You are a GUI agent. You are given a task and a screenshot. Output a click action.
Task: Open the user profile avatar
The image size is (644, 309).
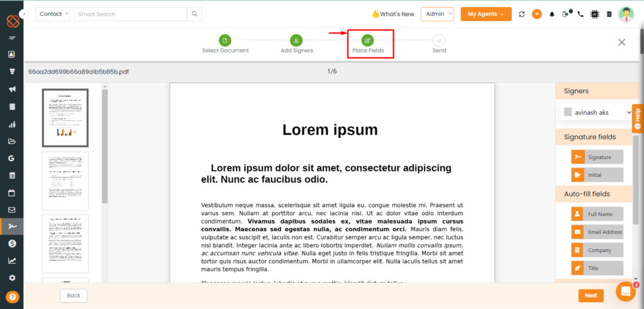coord(626,14)
